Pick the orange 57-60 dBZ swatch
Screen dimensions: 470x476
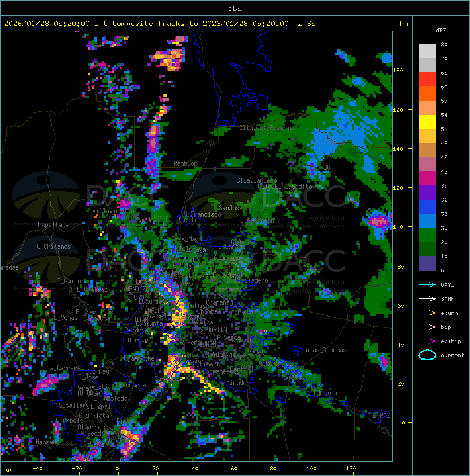427,94
